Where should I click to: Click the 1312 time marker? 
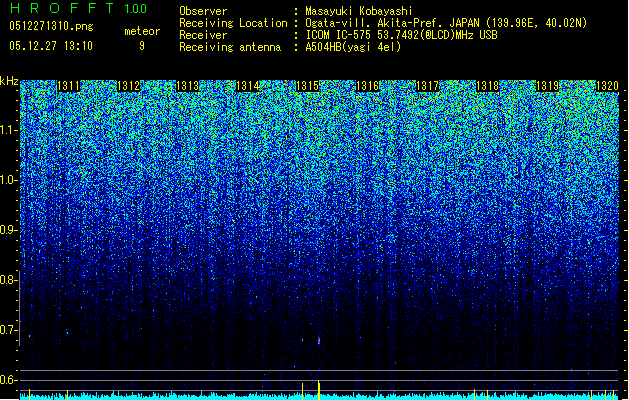tap(128, 86)
